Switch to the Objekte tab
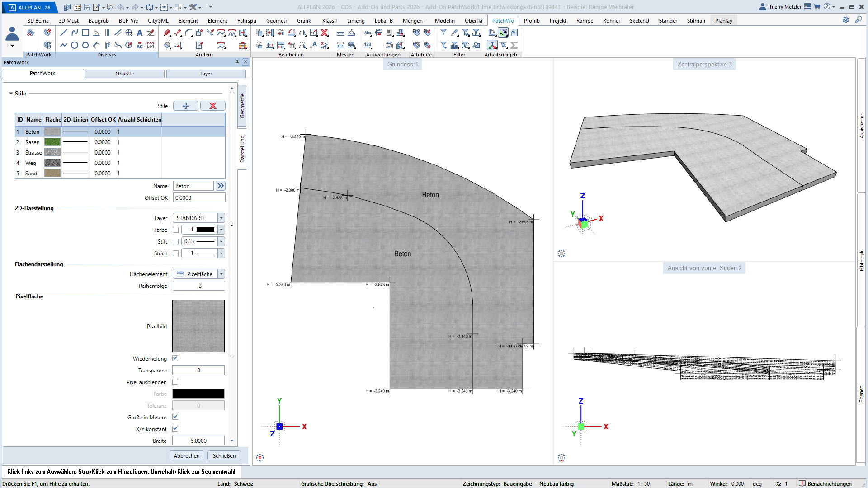868x488 pixels. 124,74
